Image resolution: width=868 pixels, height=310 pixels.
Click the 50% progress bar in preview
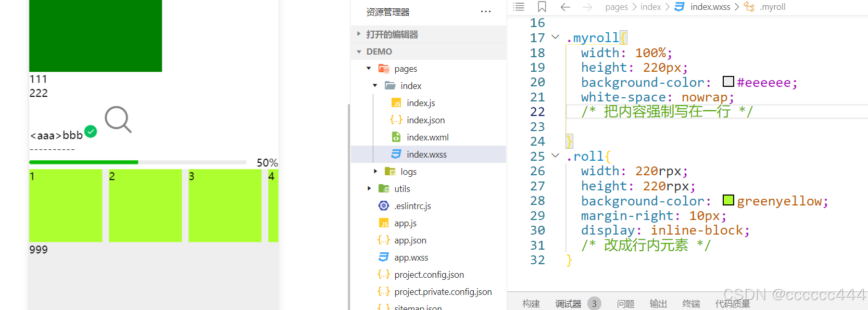click(x=138, y=162)
